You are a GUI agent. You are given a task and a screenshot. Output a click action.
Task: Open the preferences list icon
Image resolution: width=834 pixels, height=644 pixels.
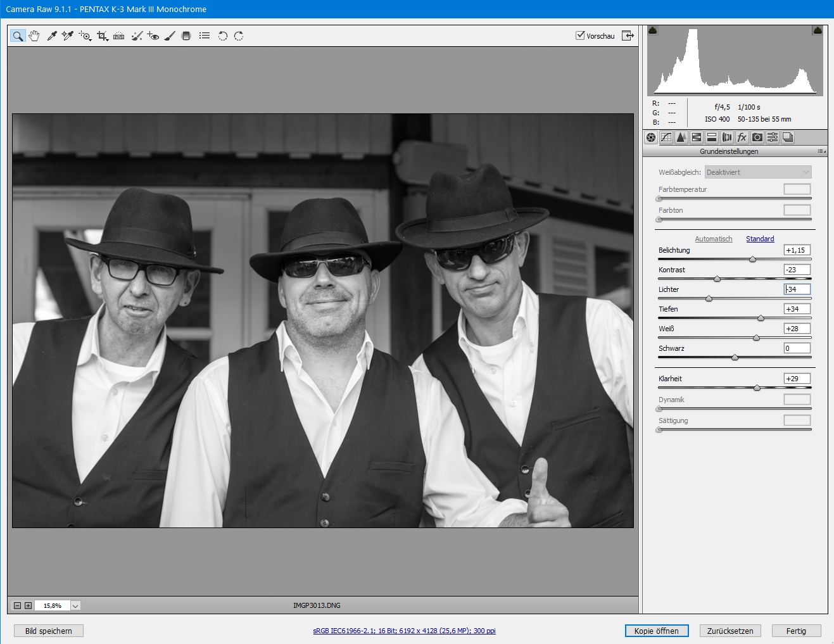pos(205,36)
